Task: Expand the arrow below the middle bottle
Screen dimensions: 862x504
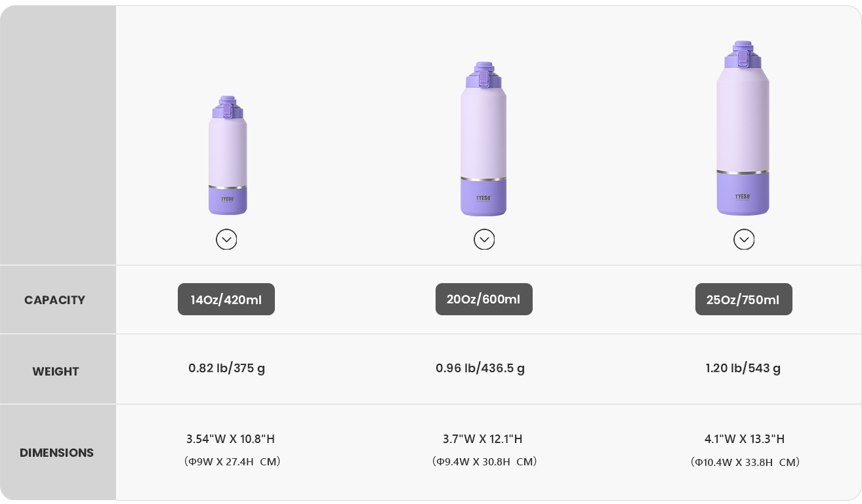Action: coord(484,239)
